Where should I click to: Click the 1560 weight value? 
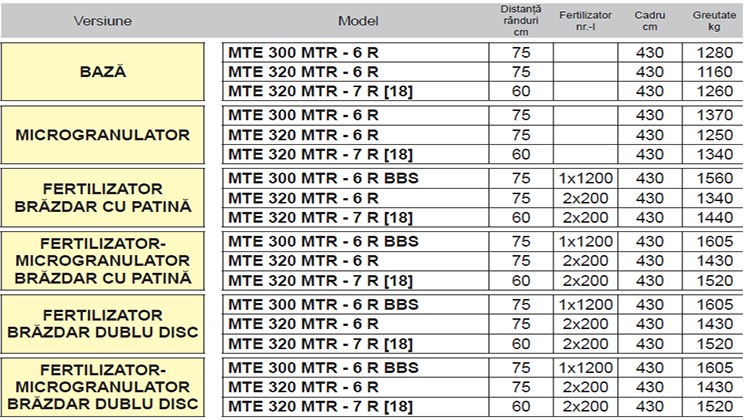pos(714,178)
